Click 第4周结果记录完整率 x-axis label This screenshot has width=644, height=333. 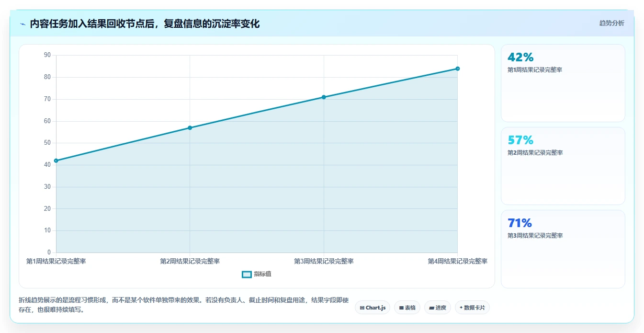point(457,261)
